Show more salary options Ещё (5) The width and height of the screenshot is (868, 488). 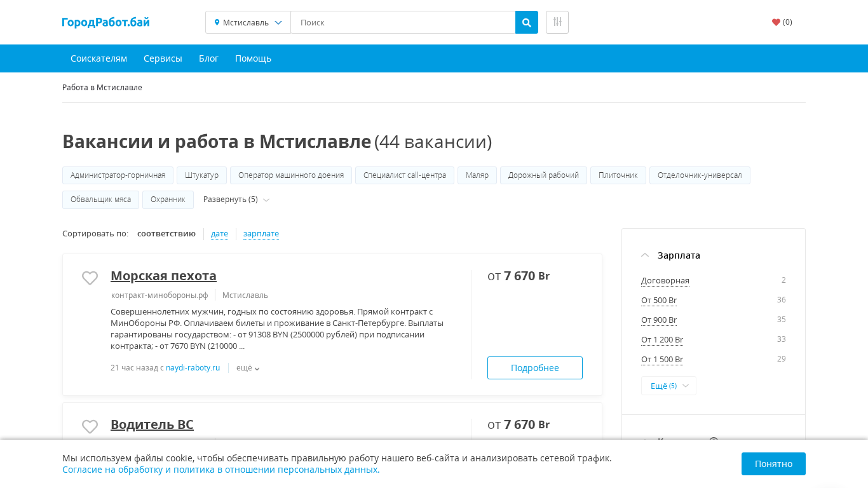(668, 386)
